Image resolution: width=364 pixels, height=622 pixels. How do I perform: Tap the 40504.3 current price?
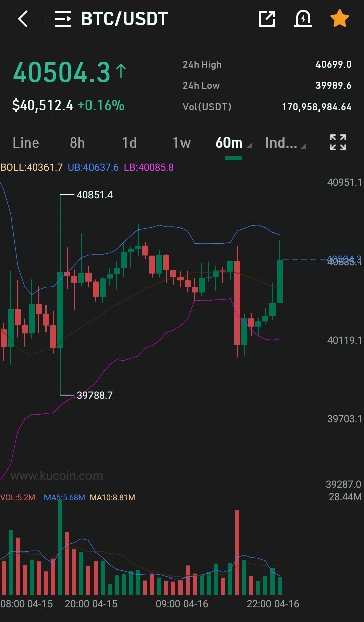(x=62, y=73)
